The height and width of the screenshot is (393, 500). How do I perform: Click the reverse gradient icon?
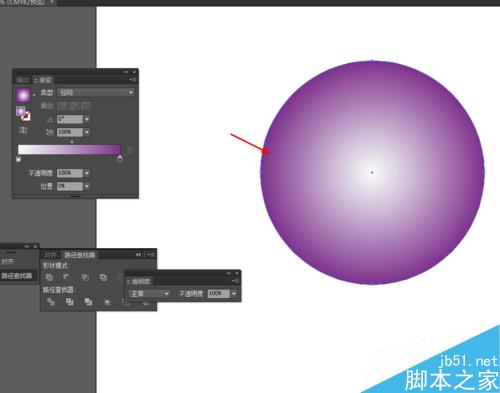coord(23,130)
